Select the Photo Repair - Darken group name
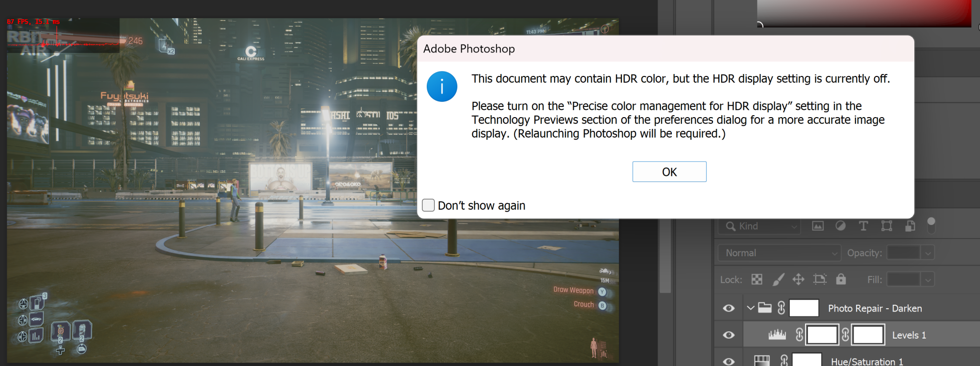 click(x=875, y=308)
